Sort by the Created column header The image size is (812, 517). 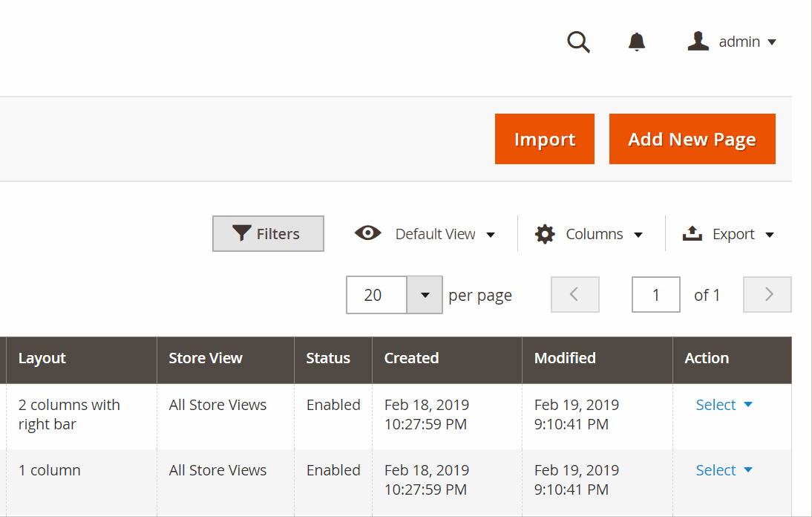448,360
